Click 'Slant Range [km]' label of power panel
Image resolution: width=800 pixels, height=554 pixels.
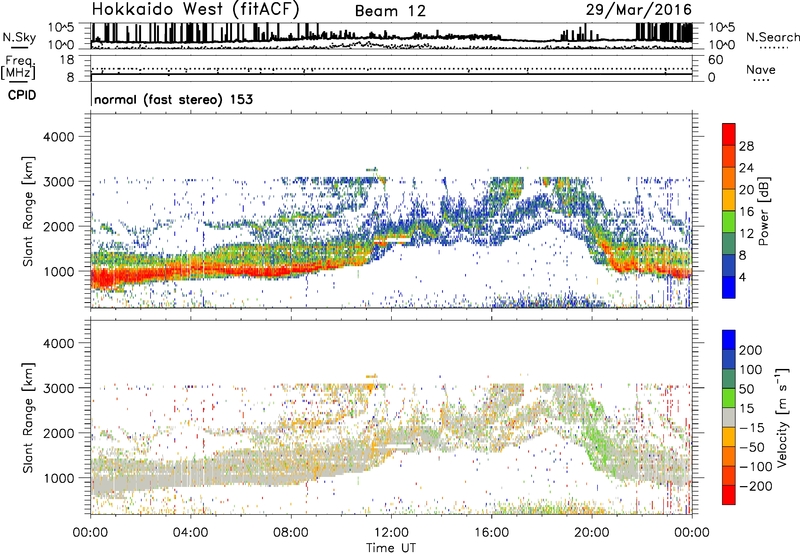[28, 212]
